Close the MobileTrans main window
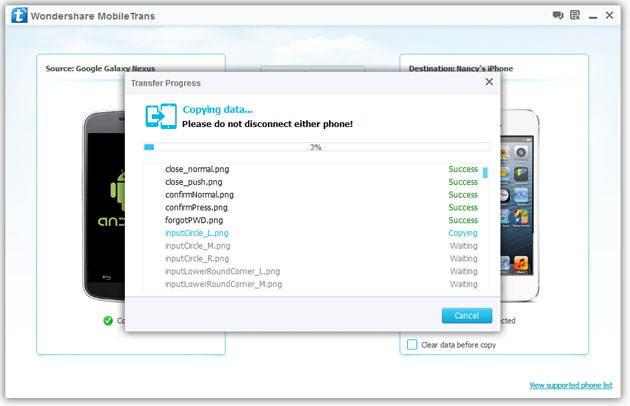Viewport: 630px width, 406px height. (x=610, y=15)
